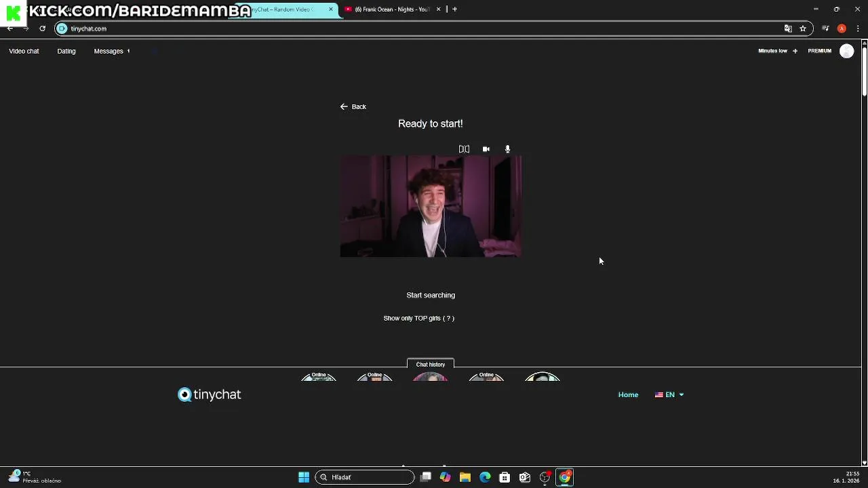Open Task View on the taskbar
The image size is (868, 488).
click(426, 477)
